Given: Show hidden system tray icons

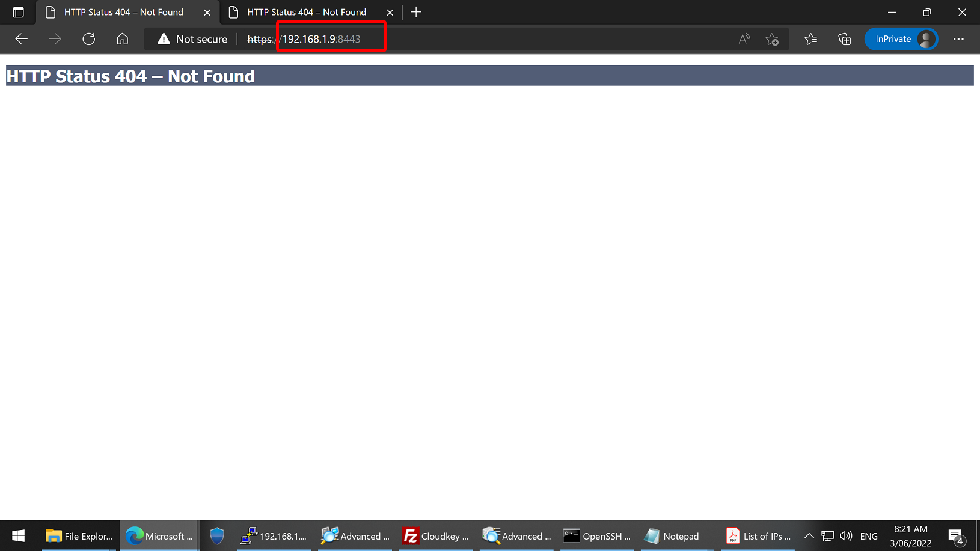Looking at the screenshot, I should 809,536.
